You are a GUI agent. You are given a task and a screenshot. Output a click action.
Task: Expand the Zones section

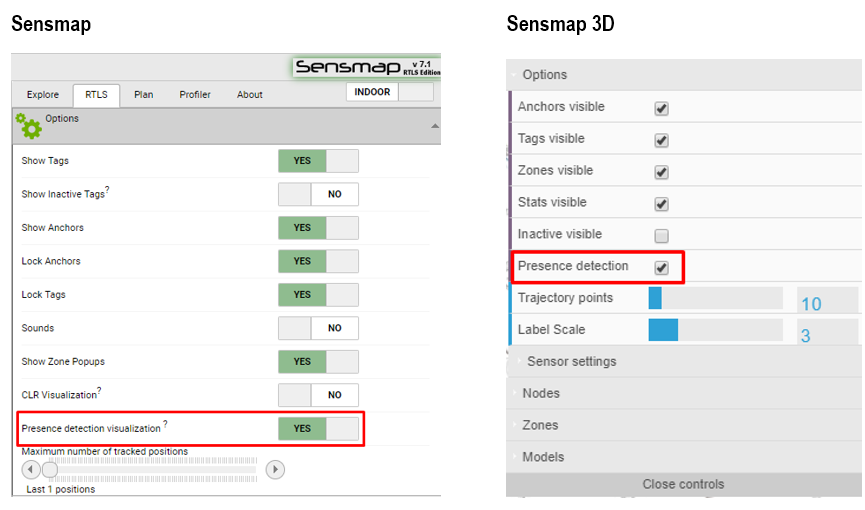pos(684,425)
